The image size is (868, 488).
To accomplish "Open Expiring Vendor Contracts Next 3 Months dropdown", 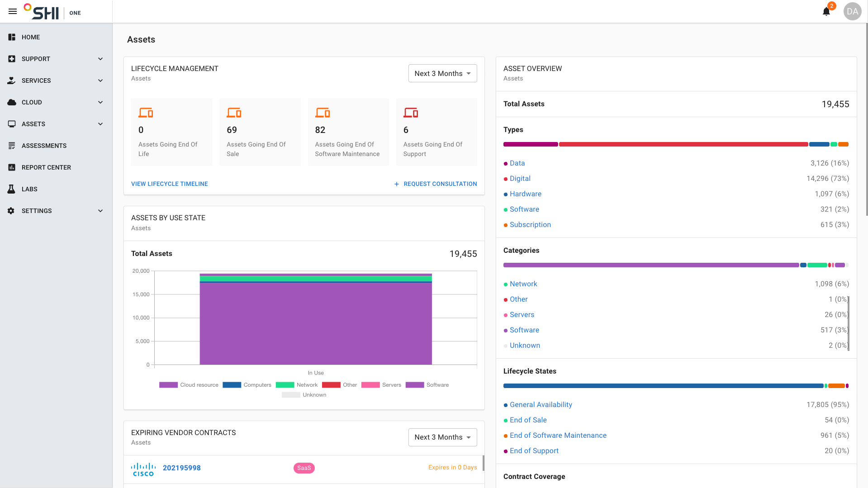I will point(442,437).
